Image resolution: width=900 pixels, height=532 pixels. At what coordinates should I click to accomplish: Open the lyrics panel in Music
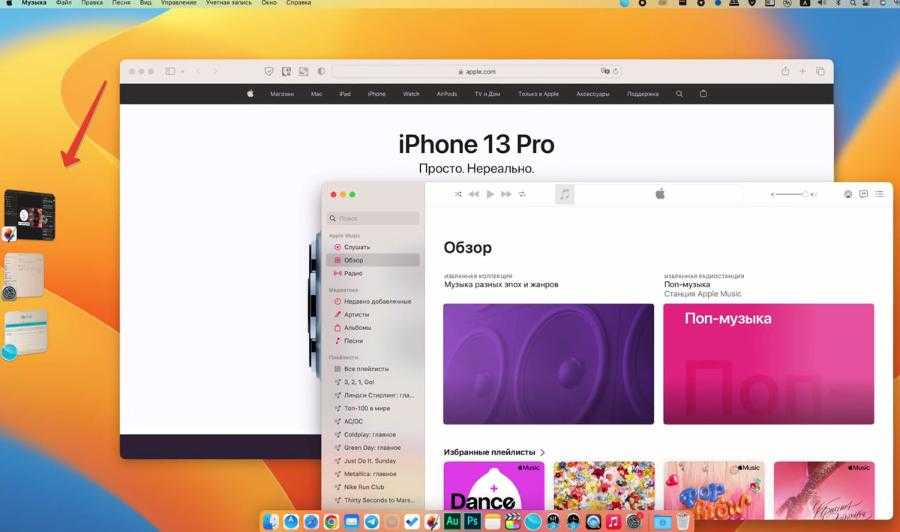click(863, 194)
